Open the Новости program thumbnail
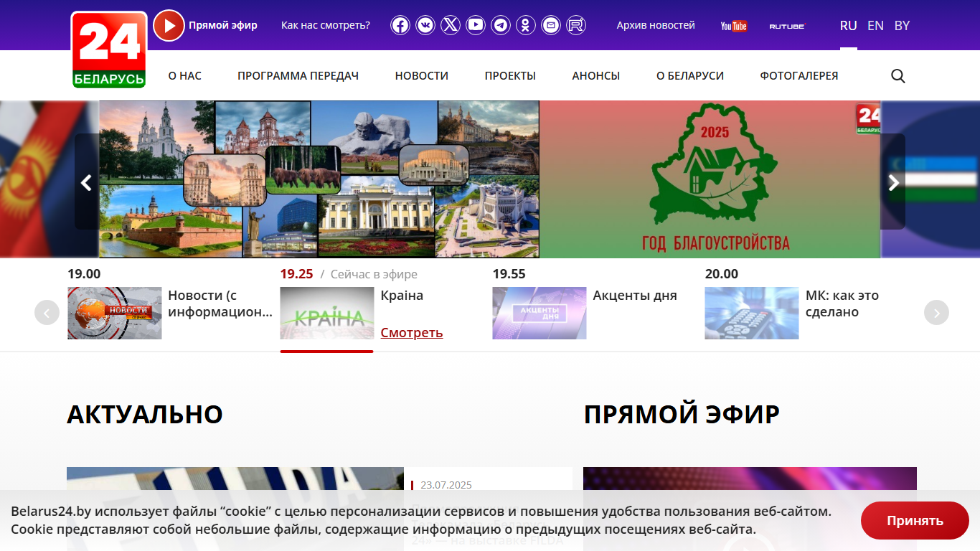The height and width of the screenshot is (551, 980). pyautogui.click(x=115, y=314)
